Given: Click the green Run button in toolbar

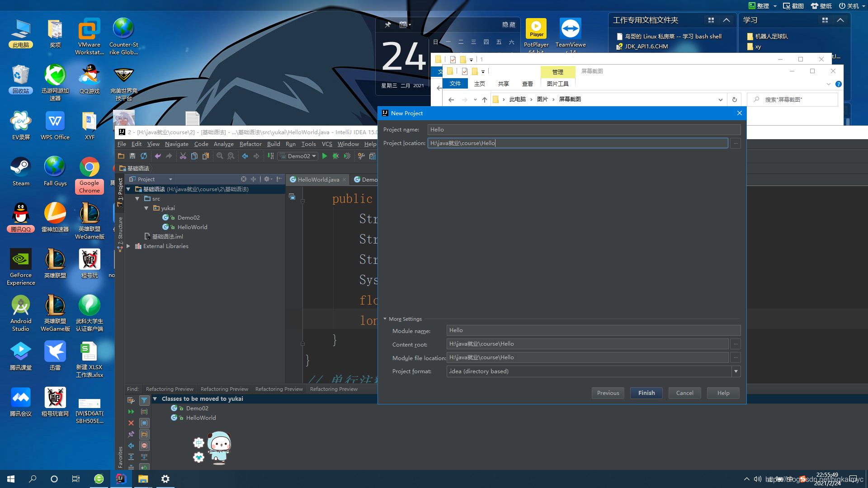Looking at the screenshot, I should point(324,156).
